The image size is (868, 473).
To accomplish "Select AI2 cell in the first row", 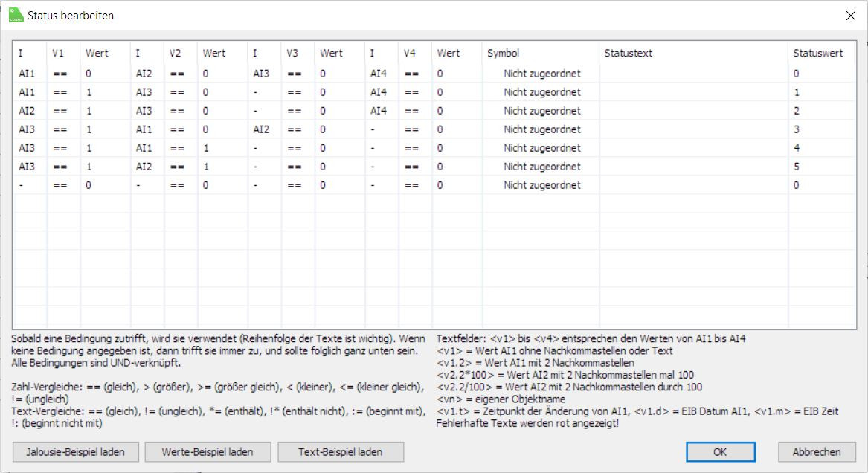I will click(144, 74).
